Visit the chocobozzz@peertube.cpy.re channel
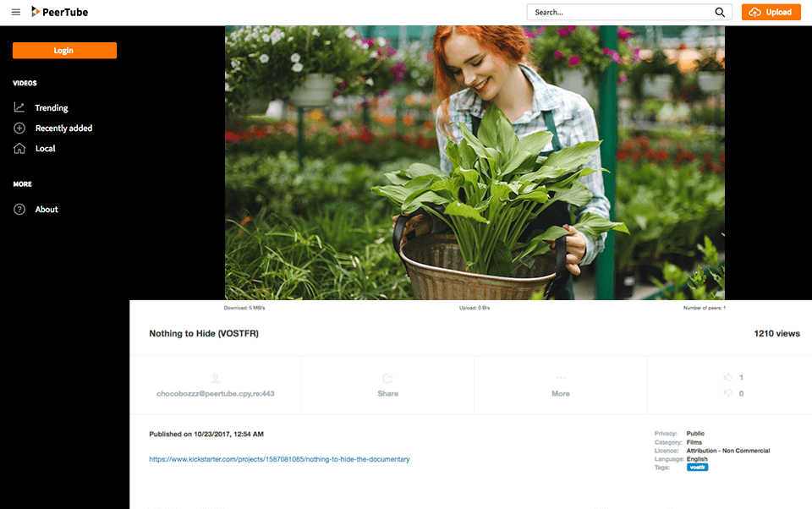 pos(216,393)
